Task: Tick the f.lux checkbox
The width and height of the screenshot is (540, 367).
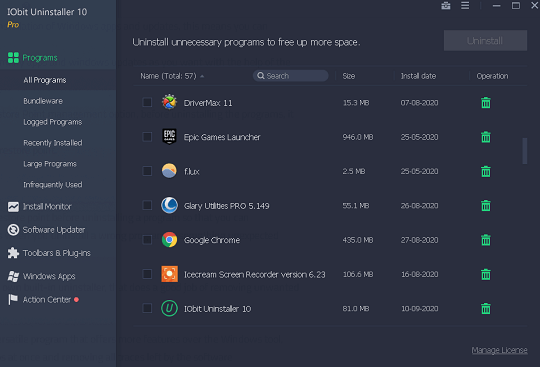Action: point(147,171)
